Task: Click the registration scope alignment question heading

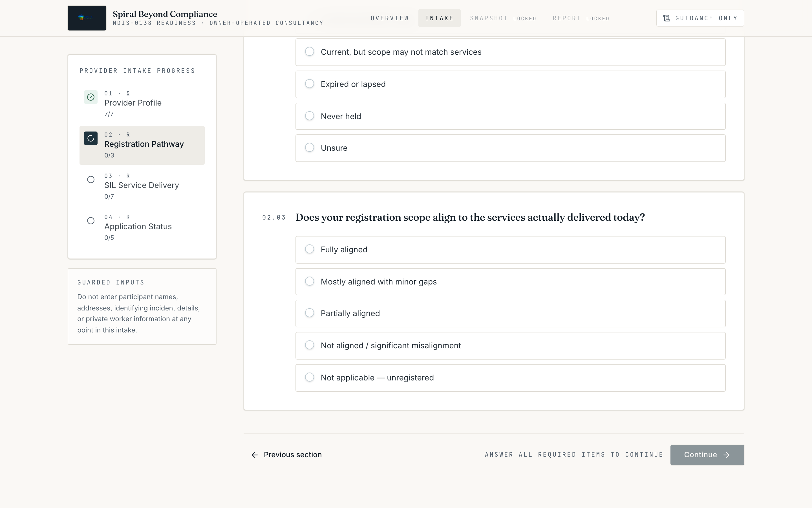Action: pos(470,217)
